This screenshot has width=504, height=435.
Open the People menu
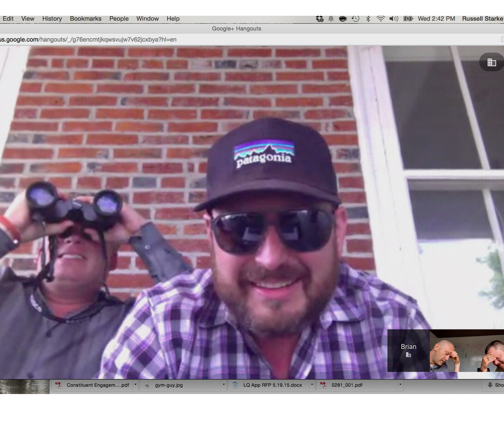tap(119, 19)
